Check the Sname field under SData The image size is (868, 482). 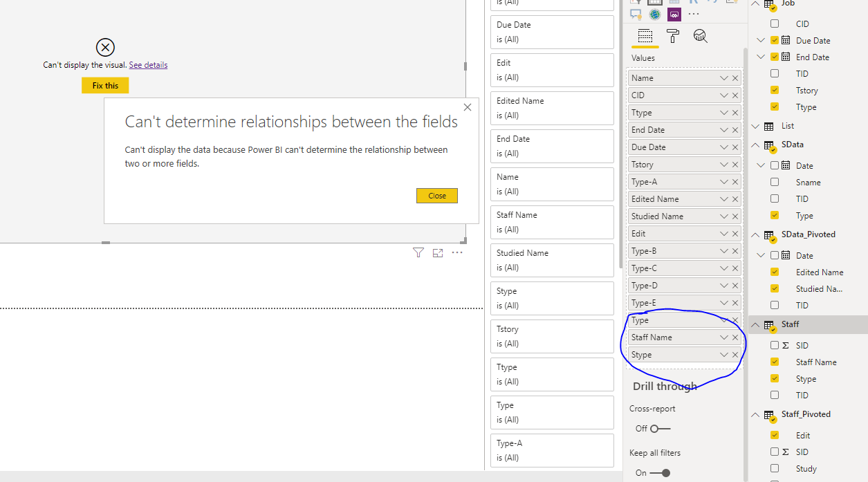click(775, 182)
